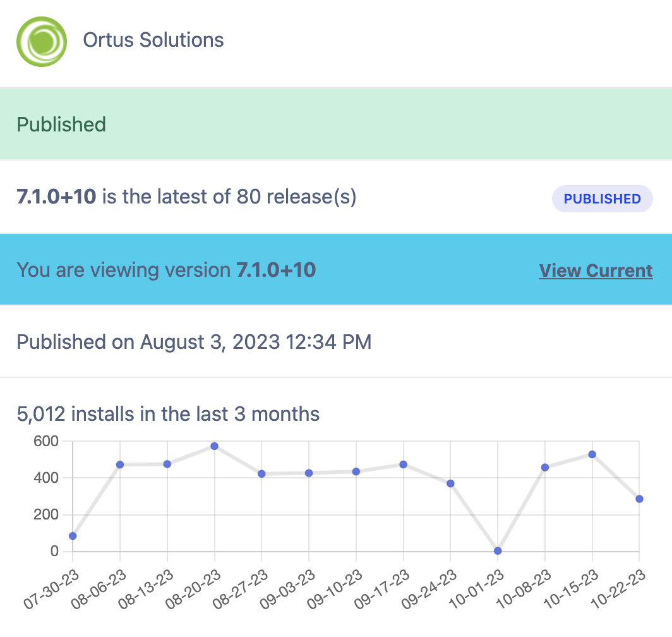Click the peak data point at 08-20-23
The image size is (672, 637).
215,446
